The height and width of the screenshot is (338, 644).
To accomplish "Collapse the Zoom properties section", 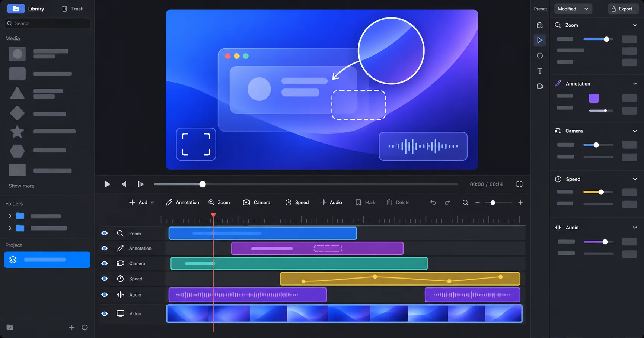I will coord(635,25).
